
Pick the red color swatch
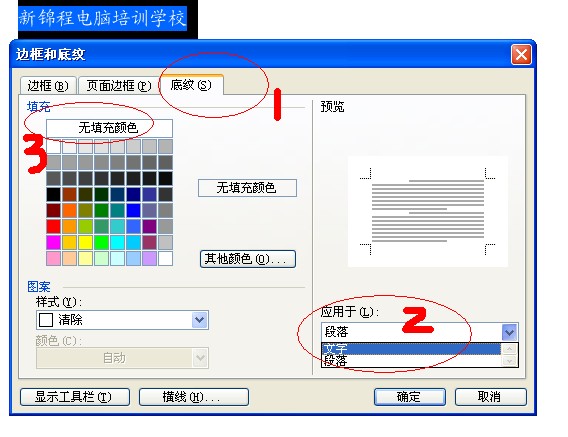coord(53,226)
